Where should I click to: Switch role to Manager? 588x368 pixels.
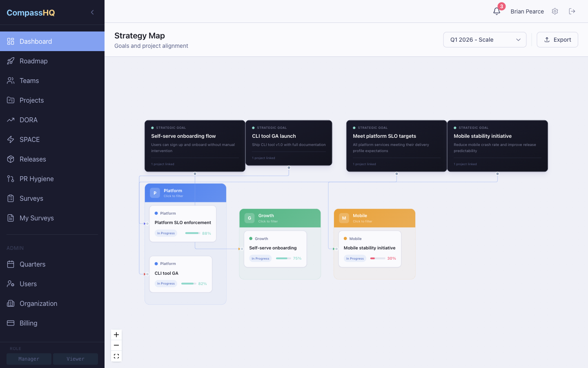click(x=29, y=359)
